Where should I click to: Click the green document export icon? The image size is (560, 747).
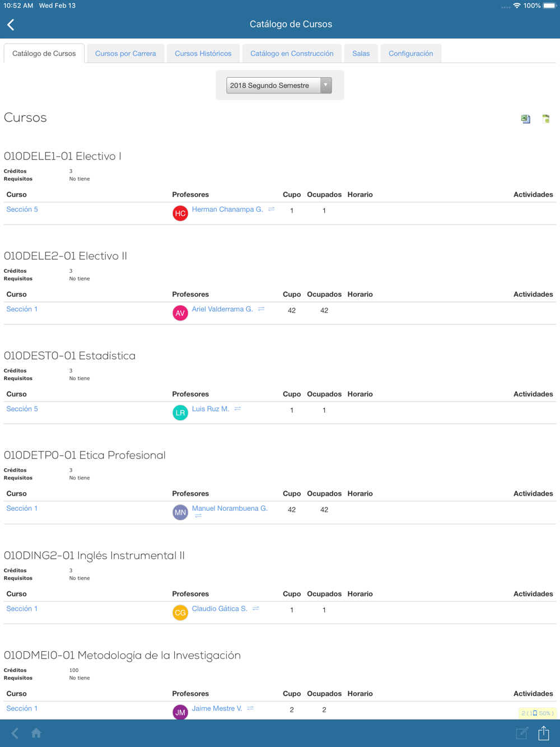(x=546, y=119)
